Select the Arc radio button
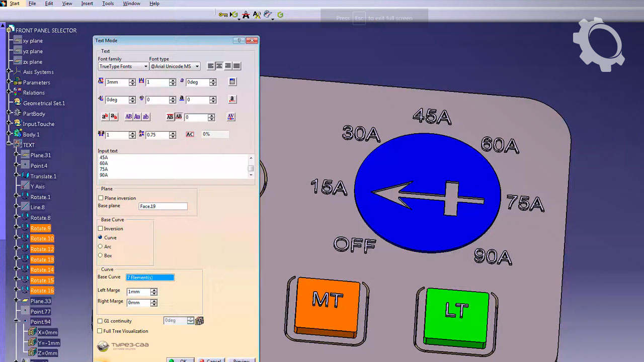 [x=101, y=246]
